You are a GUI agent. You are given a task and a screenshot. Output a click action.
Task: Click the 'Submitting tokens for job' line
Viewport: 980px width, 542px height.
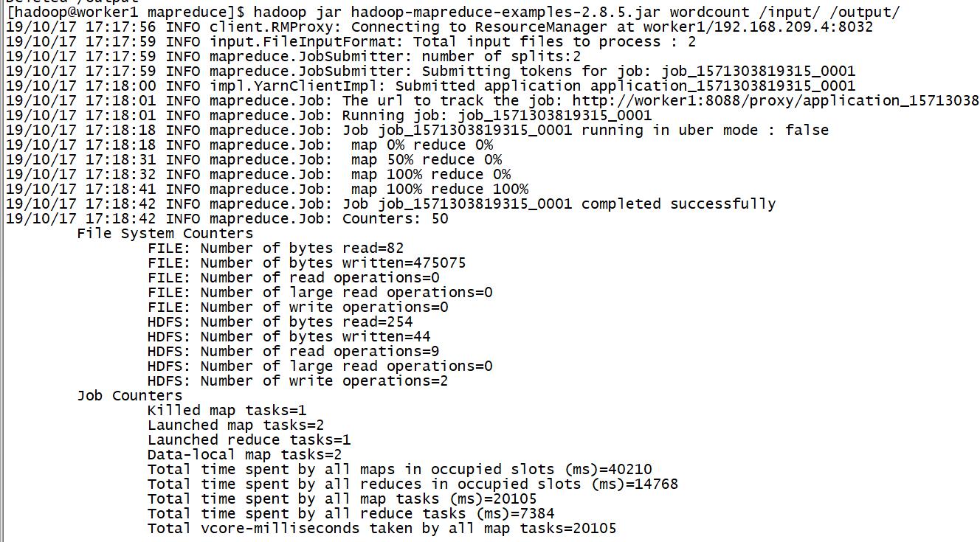tap(430, 71)
